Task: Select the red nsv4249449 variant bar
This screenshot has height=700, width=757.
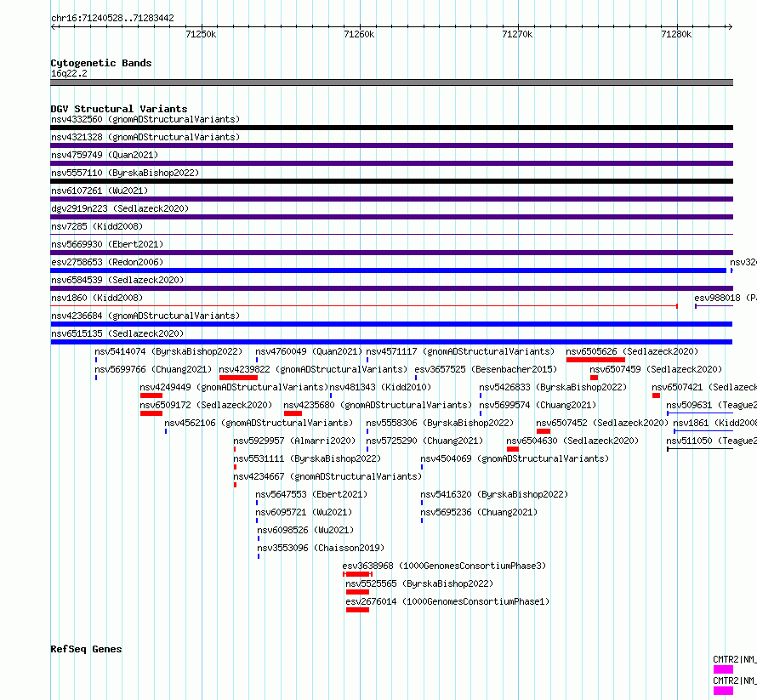Action: 151,396
